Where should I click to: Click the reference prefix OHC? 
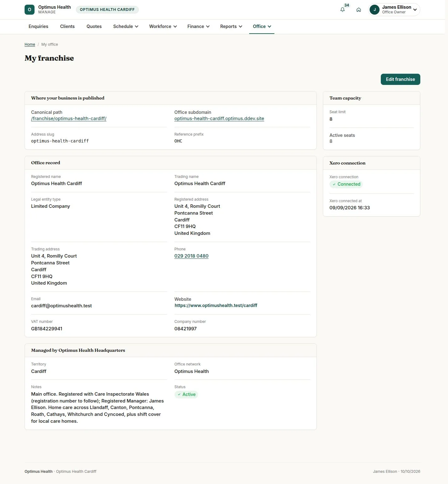tap(178, 141)
